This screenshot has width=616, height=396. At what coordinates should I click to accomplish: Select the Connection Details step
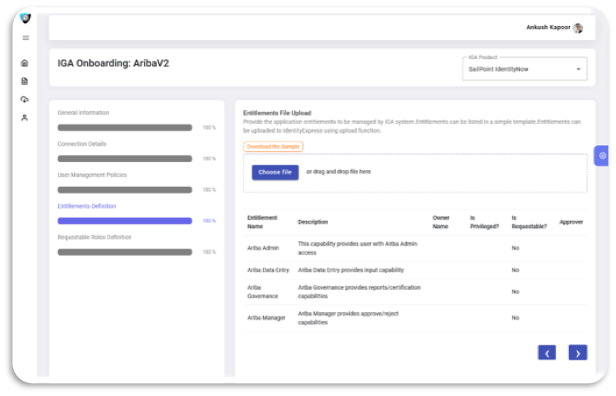82,144
